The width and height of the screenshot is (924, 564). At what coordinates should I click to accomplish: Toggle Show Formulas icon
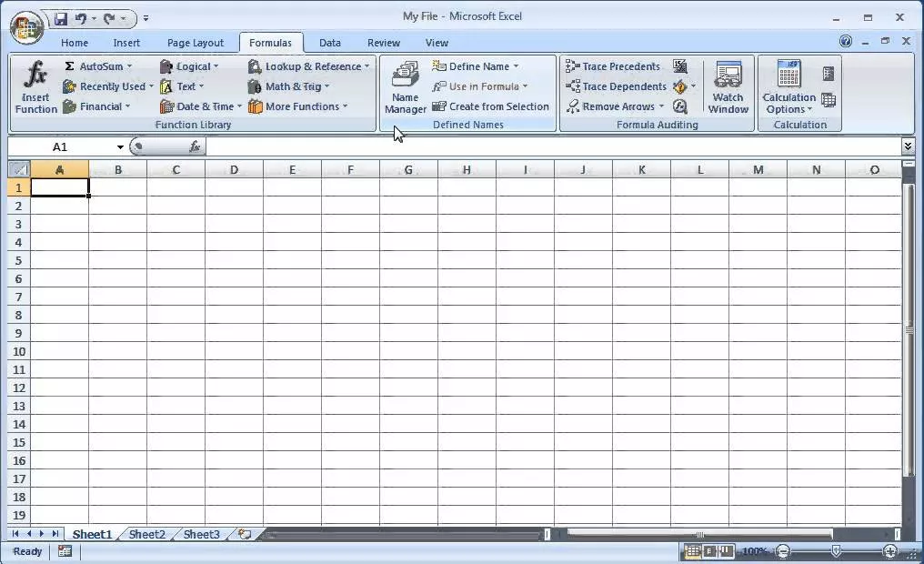(680, 66)
